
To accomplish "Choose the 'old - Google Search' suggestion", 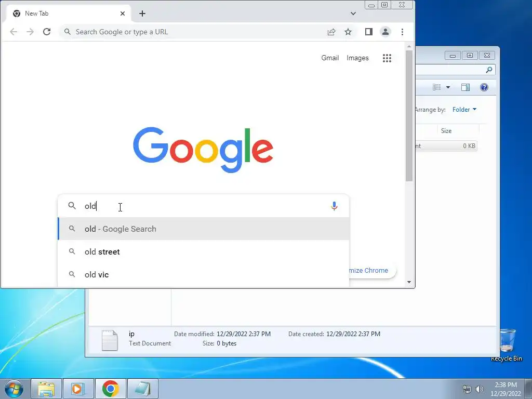I will coord(204,229).
